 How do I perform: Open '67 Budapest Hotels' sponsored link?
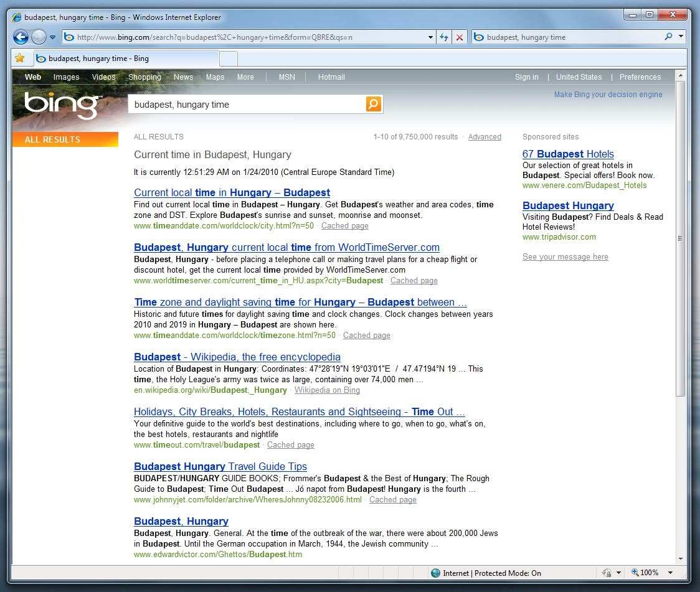coord(568,154)
